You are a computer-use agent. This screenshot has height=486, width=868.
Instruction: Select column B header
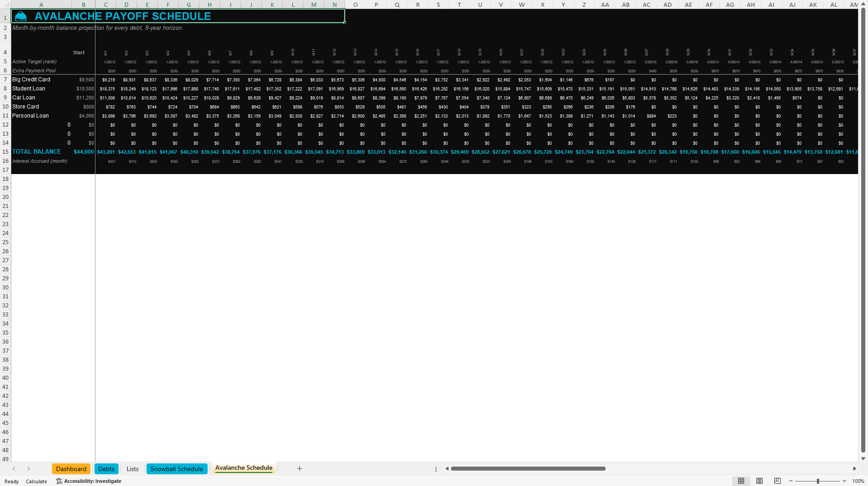84,5
